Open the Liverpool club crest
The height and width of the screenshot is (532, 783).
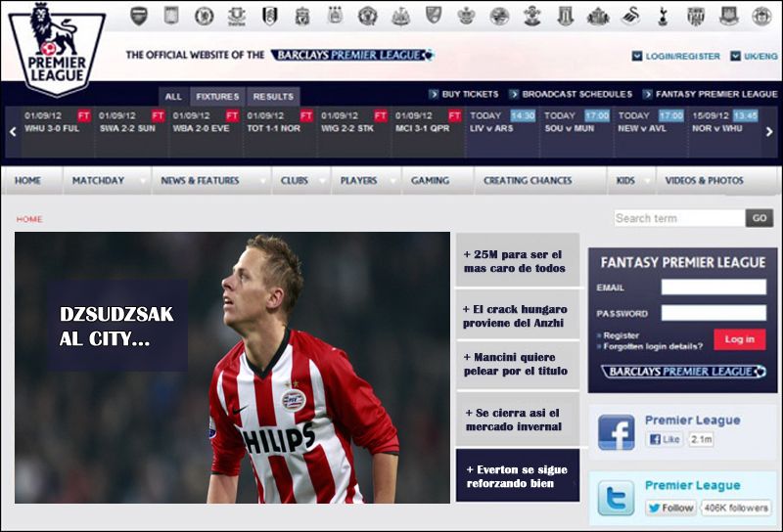(302, 16)
